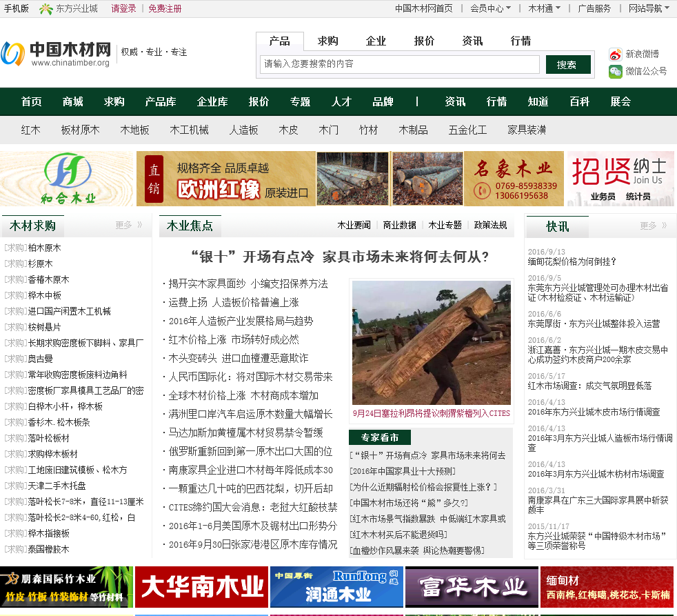
Task: Click the 招贤纳士 Join Us banner
Action: [x=620, y=179]
